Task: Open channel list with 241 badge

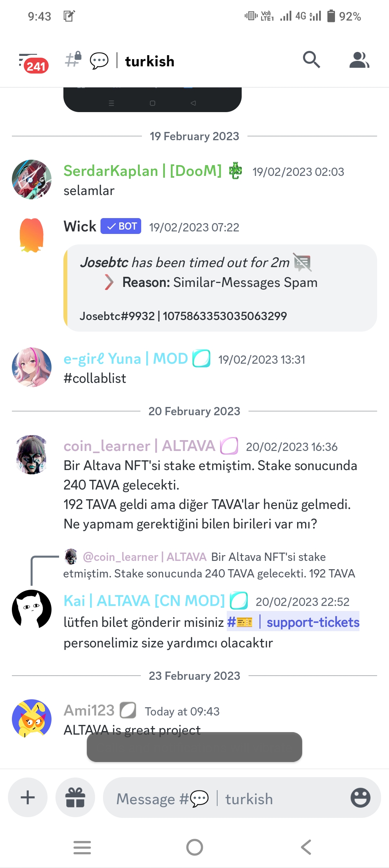Action: [33, 62]
